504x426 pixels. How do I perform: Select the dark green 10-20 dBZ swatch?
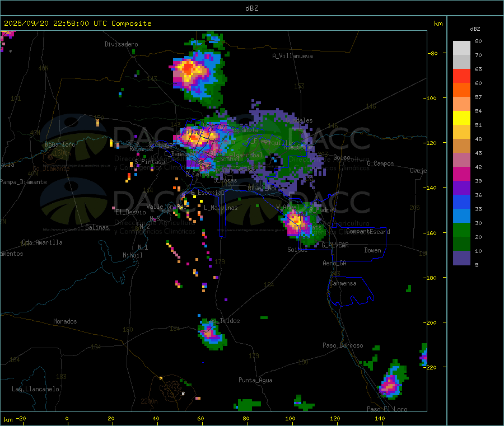(x=461, y=244)
